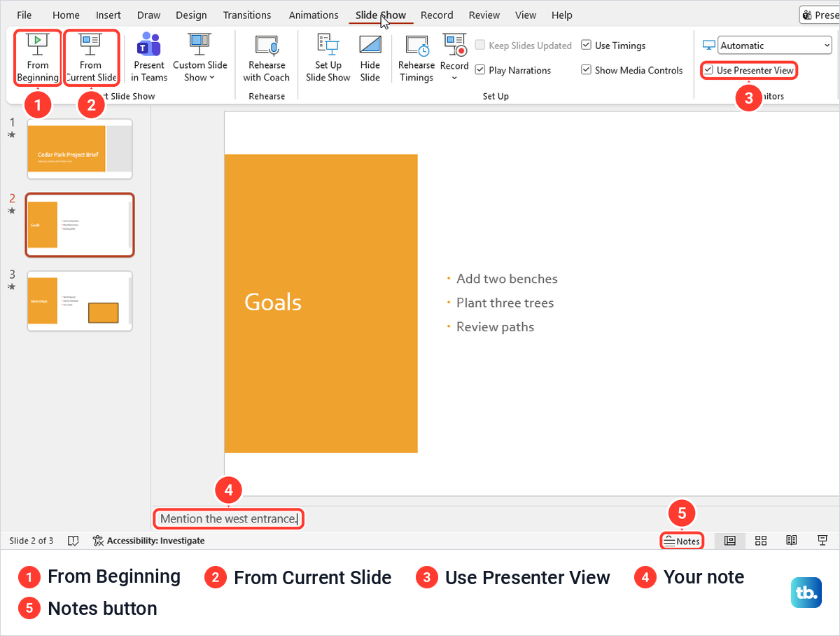
Task: Switch to the Review tab
Action: point(484,15)
